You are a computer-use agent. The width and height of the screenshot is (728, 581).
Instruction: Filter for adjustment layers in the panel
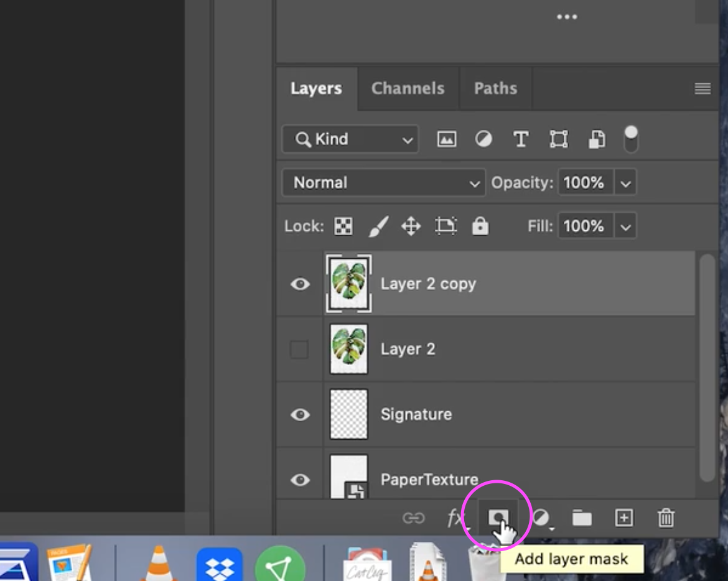click(x=483, y=139)
